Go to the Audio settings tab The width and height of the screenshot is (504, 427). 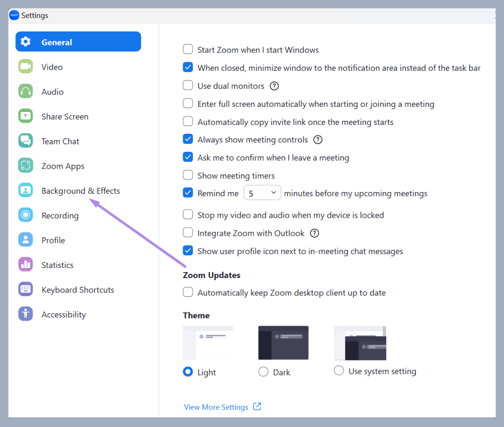78,91
